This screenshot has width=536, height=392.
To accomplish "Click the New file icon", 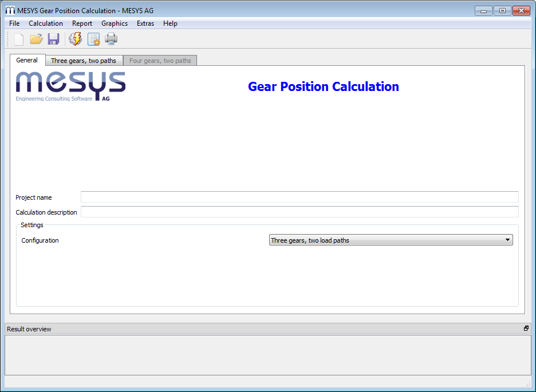I will pos(19,39).
